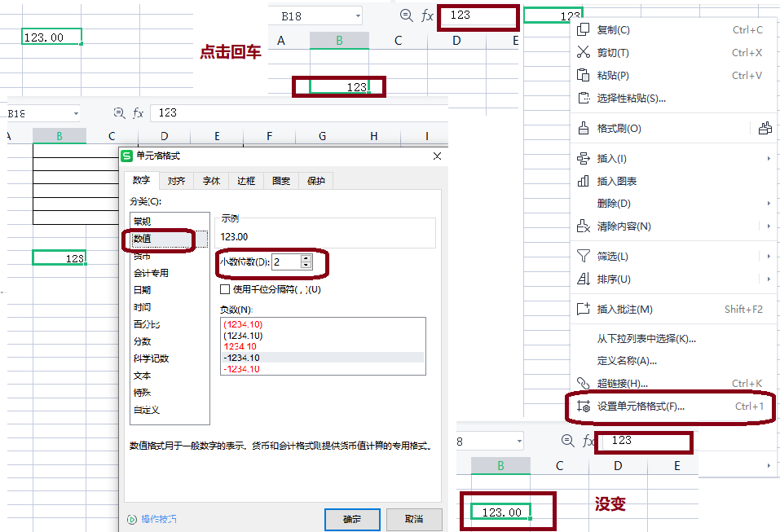This screenshot has height=532, width=780.
Task: Expand the name box dropdown in 没变 snapshot
Action: click(x=519, y=441)
